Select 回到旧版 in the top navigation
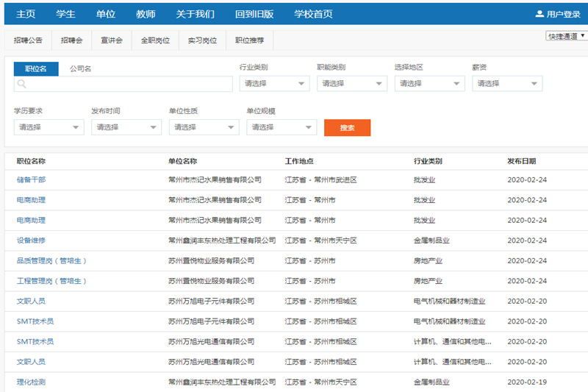The image size is (588, 392). coord(254,14)
